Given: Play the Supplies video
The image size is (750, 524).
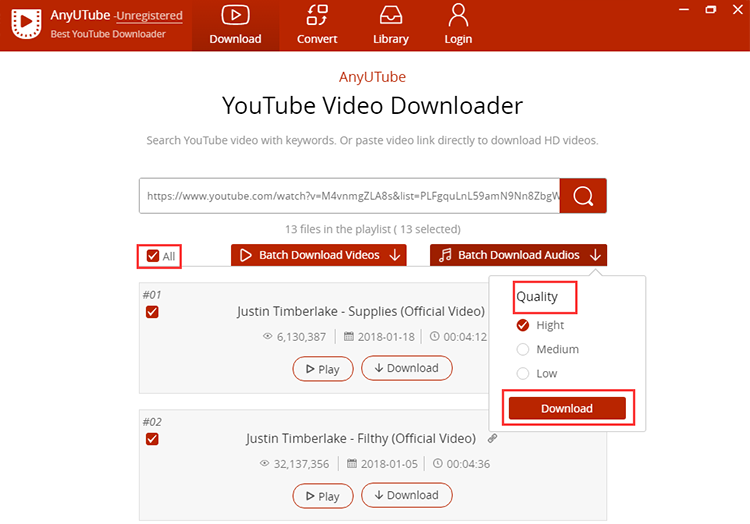Looking at the screenshot, I should 323,369.
